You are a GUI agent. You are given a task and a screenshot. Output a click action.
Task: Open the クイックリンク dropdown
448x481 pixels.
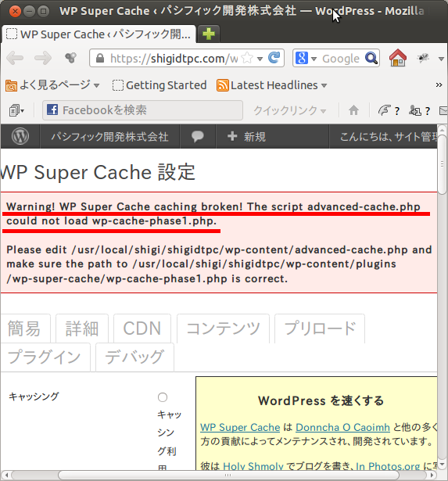click(x=290, y=110)
